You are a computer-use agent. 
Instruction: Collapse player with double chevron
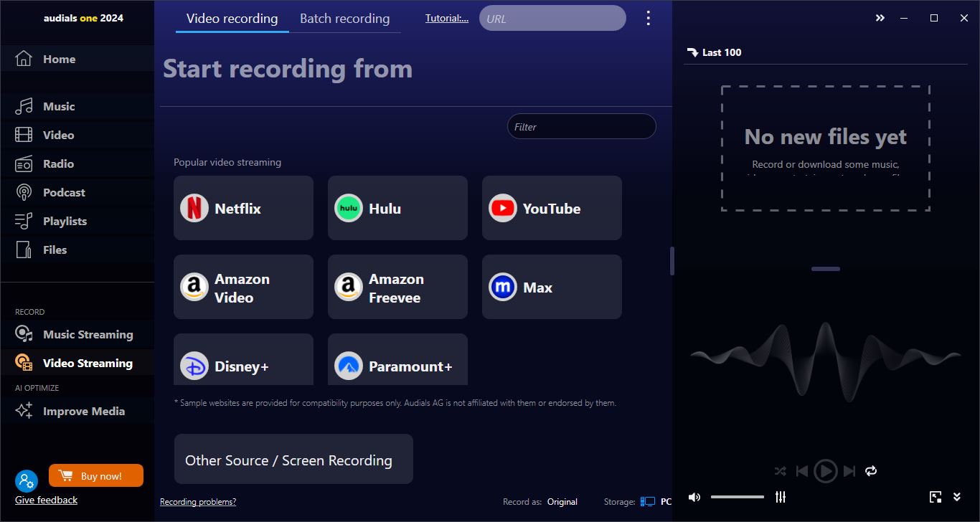957,497
